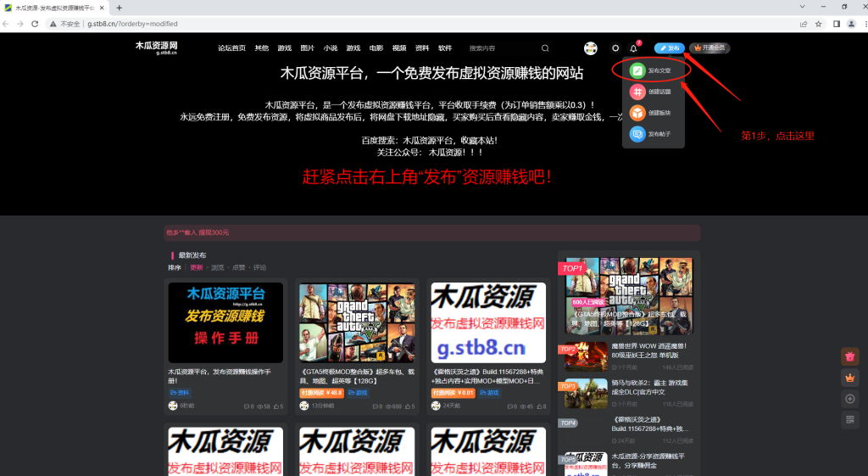The height and width of the screenshot is (476, 868).
Task: Click the browser forward arrow
Action: tap(20, 24)
